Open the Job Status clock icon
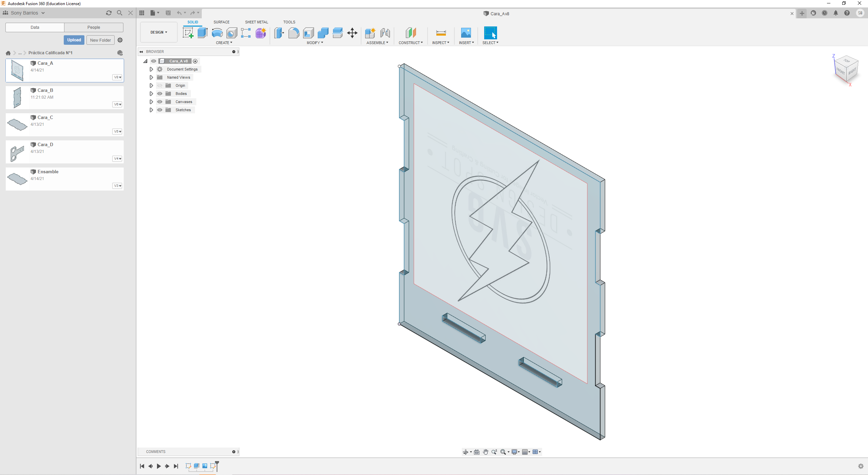 coord(825,13)
